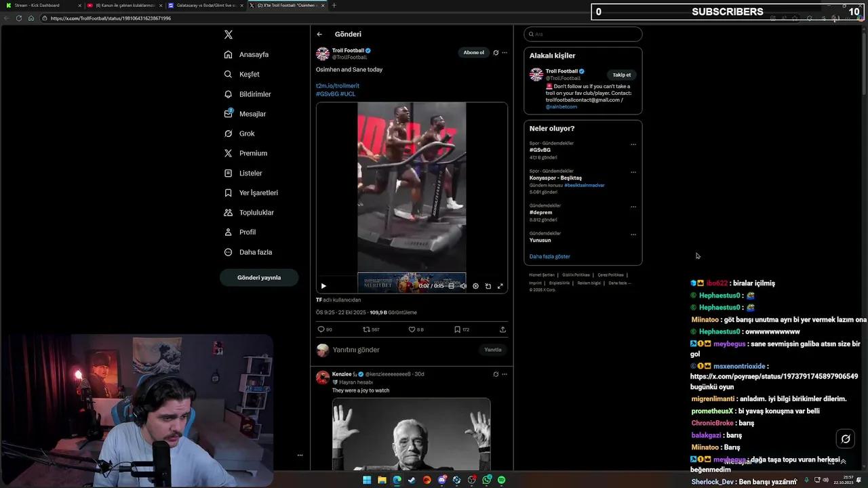Click Daha fazla göster link
Viewport: 868px width, 488px height.
550,257
